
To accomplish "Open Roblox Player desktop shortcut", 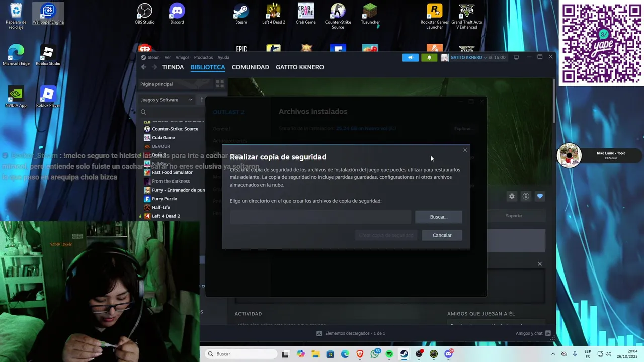I will tap(48, 97).
